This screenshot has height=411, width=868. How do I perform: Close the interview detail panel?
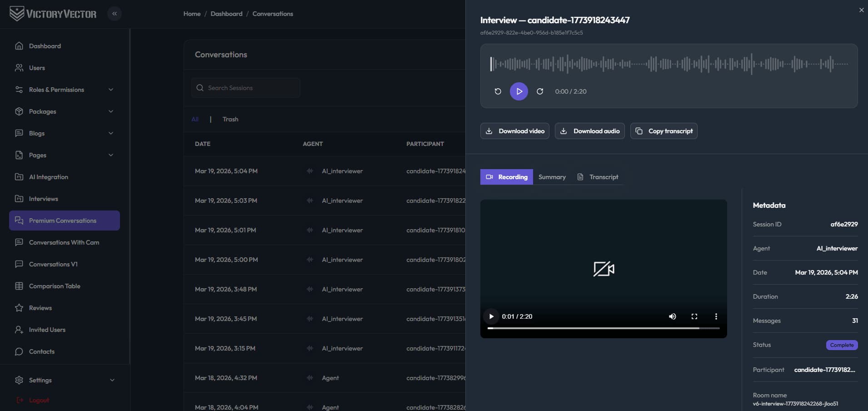tap(861, 10)
